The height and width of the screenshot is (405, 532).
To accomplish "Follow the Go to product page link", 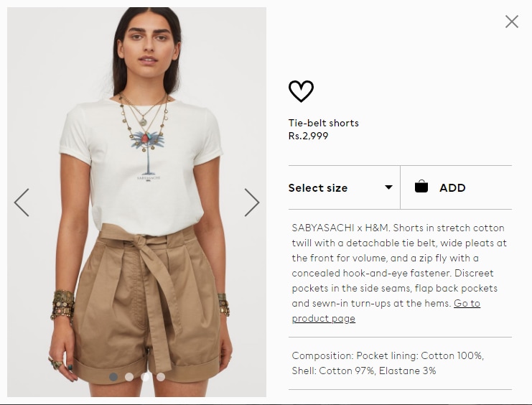I will (x=386, y=311).
